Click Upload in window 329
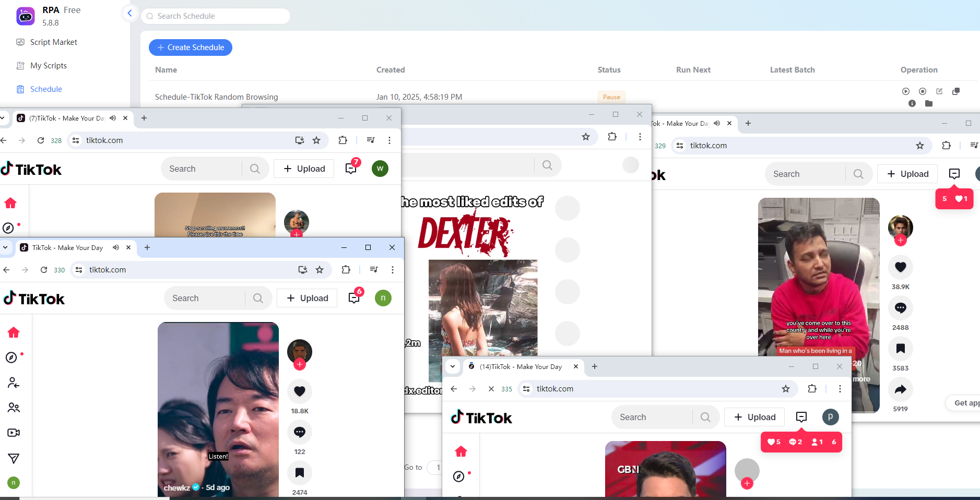The image size is (980, 500). pos(907,174)
